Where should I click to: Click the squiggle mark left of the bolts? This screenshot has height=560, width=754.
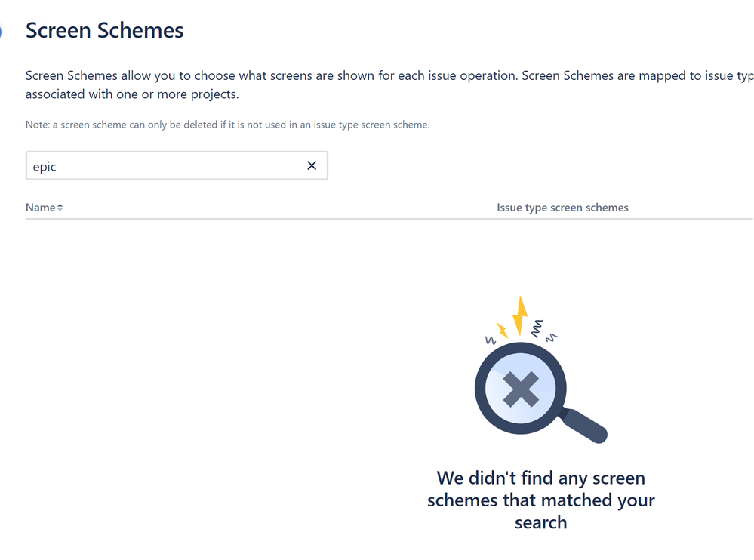tap(490, 340)
